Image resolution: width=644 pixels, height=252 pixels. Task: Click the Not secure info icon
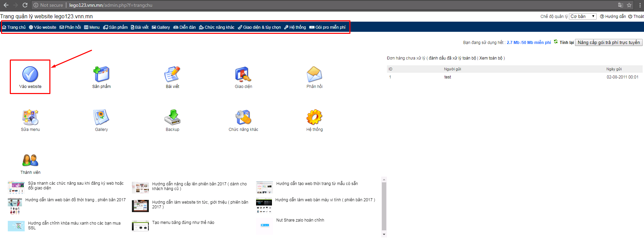click(36, 5)
